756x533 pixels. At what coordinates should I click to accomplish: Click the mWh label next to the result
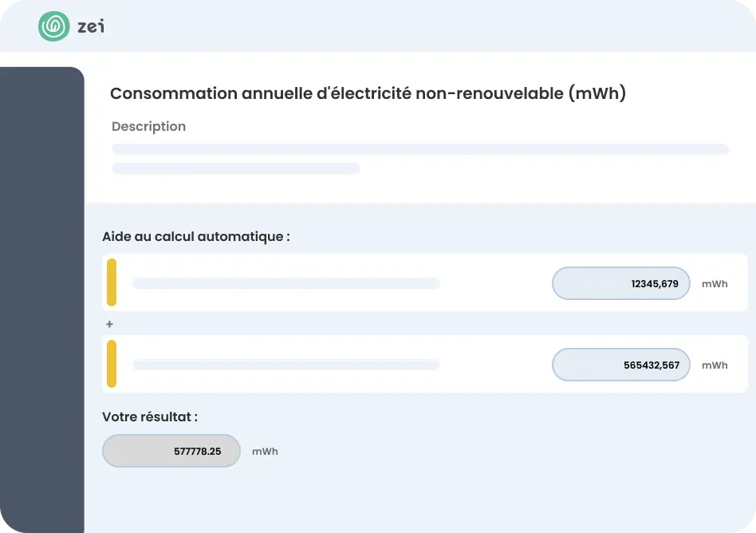[265, 451]
